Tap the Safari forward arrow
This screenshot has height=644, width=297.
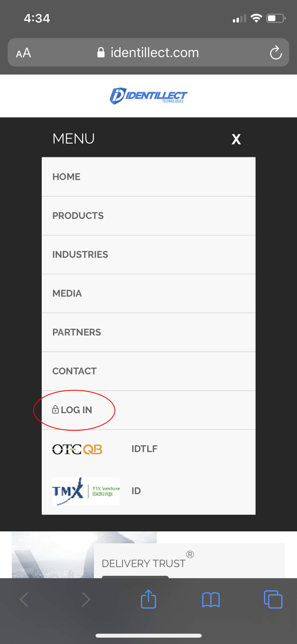[x=86, y=599]
